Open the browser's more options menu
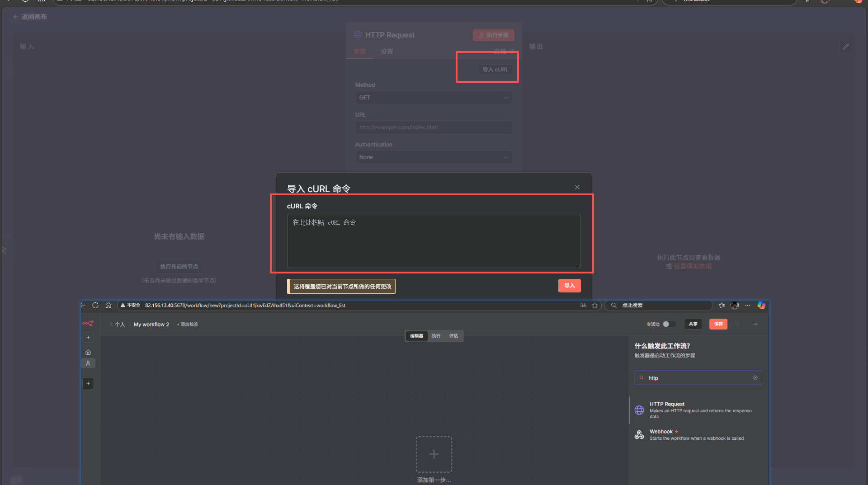868x485 pixels. pyautogui.click(x=748, y=306)
